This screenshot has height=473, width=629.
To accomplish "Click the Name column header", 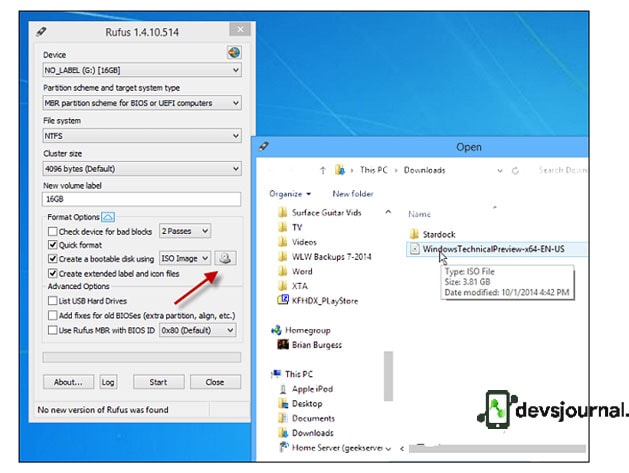I will [x=419, y=214].
